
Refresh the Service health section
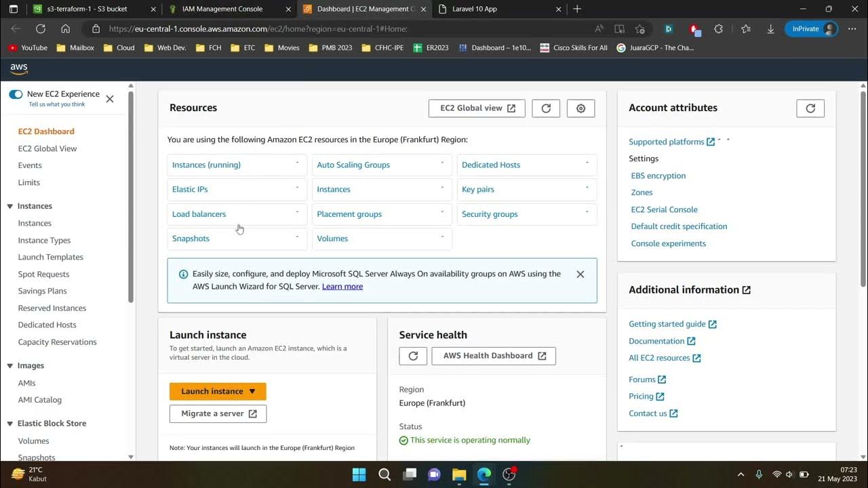point(413,356)
